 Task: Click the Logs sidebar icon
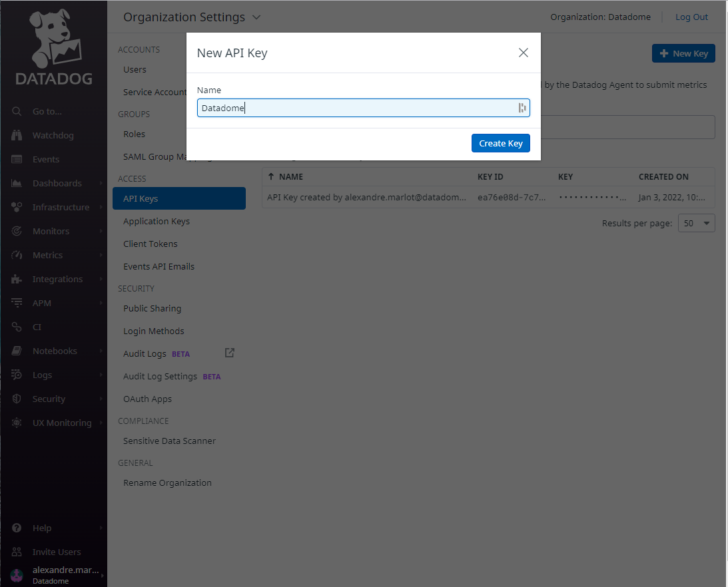click(17, 375)
